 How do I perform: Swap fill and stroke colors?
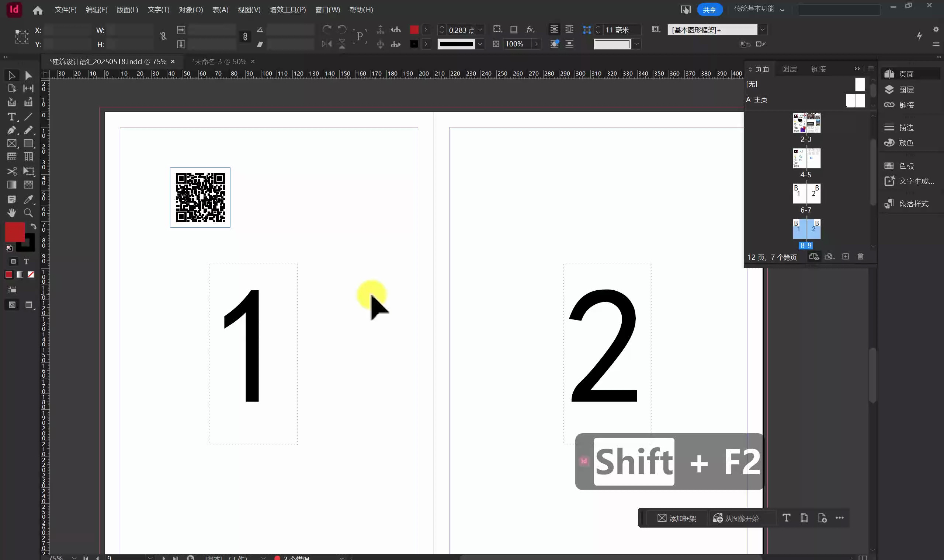[x=34, y=227]
